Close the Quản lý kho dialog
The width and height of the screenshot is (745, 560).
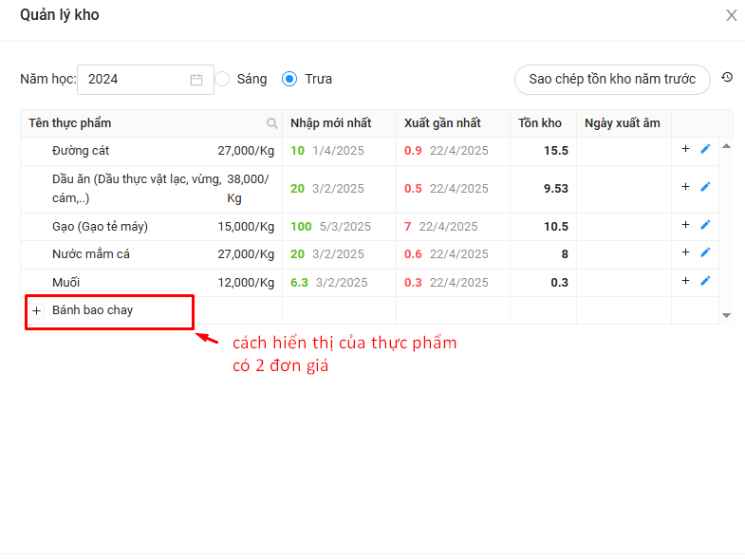pyautogui.click(x=731, y=15)
